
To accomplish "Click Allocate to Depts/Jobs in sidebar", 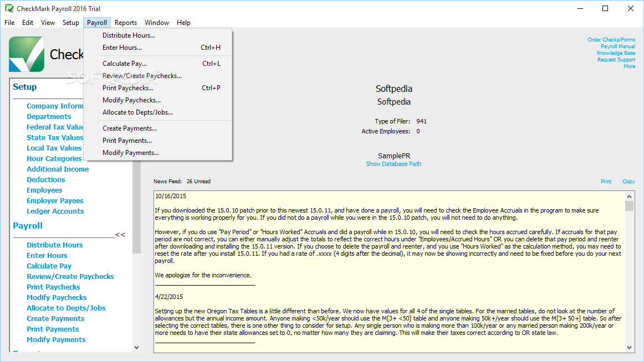I will [x=66, y=308].
